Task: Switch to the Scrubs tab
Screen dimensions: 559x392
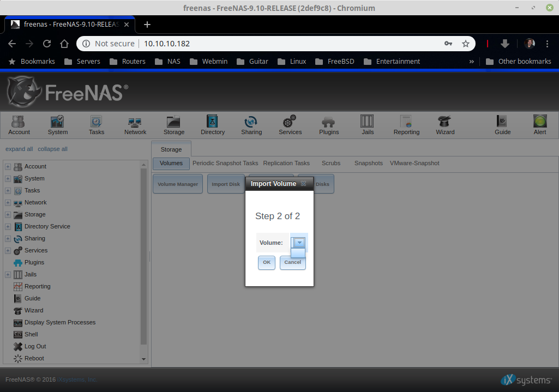Action: click(x=331, y=163)
